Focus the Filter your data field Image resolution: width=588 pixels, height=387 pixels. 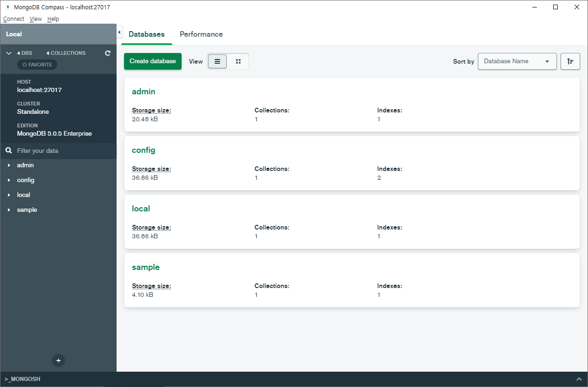click(64, 151)
